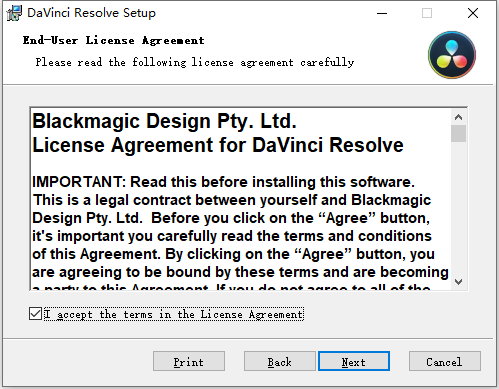Click 'License Agreement for DaVinci Resolve' line
This screenshot has height=389, width=499.
click(x=218, y=145)
